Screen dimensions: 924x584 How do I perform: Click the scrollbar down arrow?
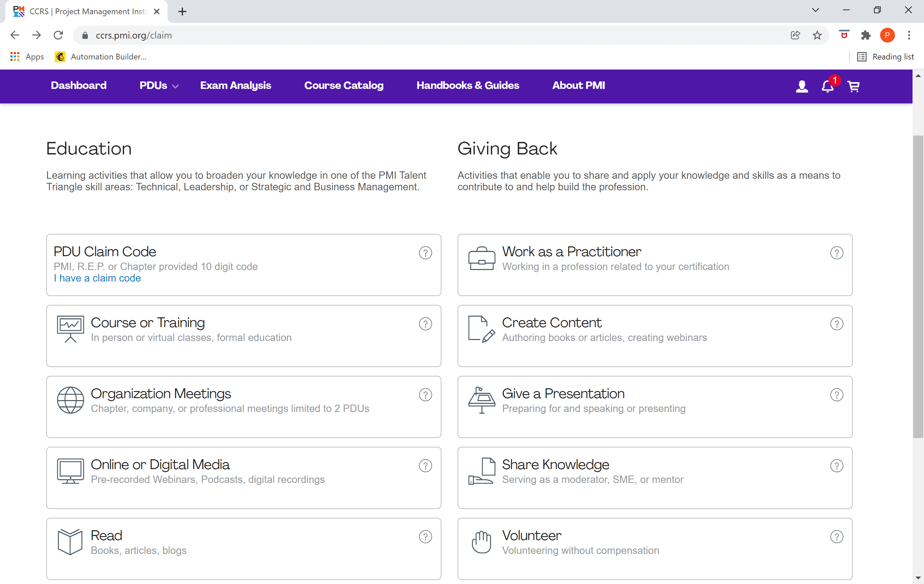click(x=918, y=578)
